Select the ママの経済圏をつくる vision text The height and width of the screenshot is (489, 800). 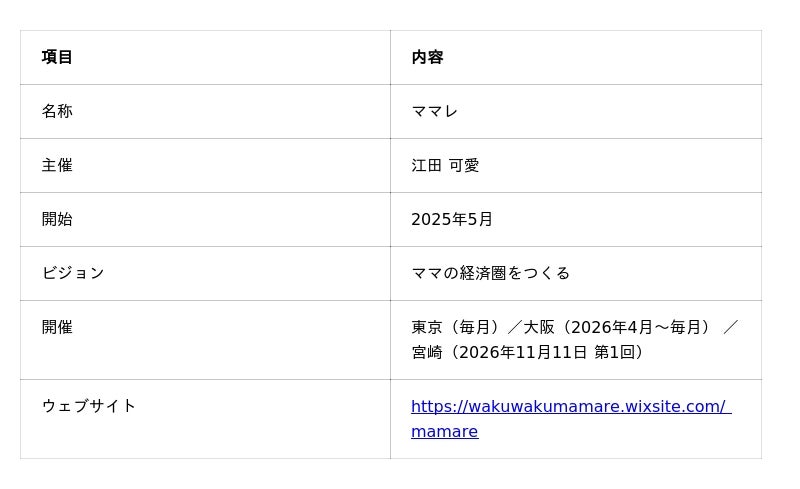[x=490, y=273]
